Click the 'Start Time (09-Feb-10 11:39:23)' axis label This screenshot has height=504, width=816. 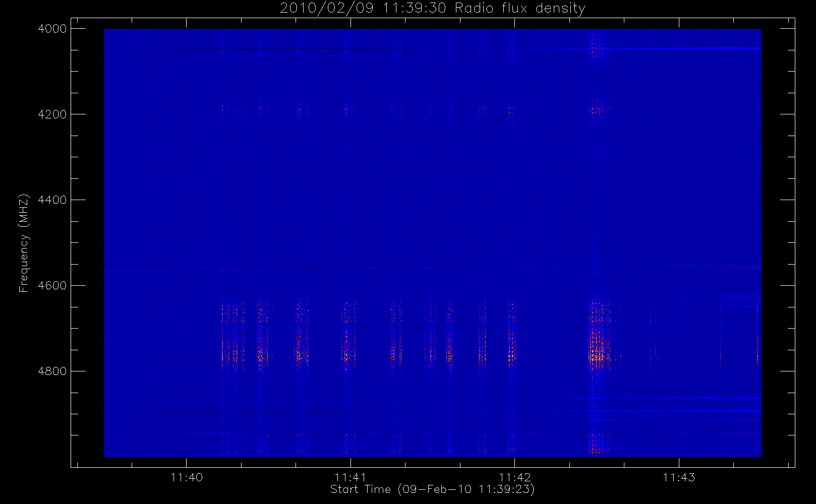(432, 489)
